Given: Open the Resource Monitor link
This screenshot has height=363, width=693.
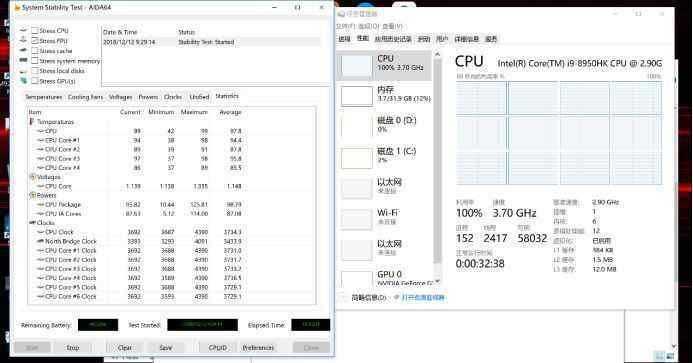Looking at the screenshot, I should (x=423, y=298).
